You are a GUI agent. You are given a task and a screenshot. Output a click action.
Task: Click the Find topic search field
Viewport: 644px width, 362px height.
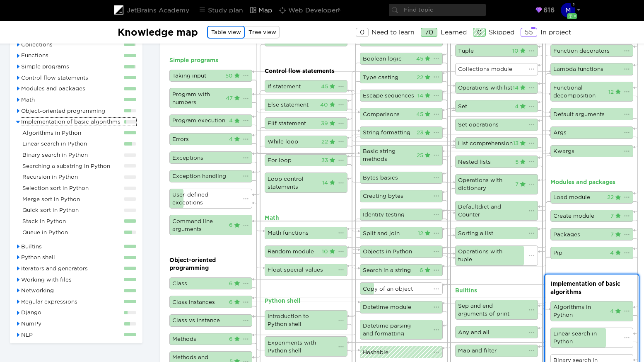click(x=437, y=10)
